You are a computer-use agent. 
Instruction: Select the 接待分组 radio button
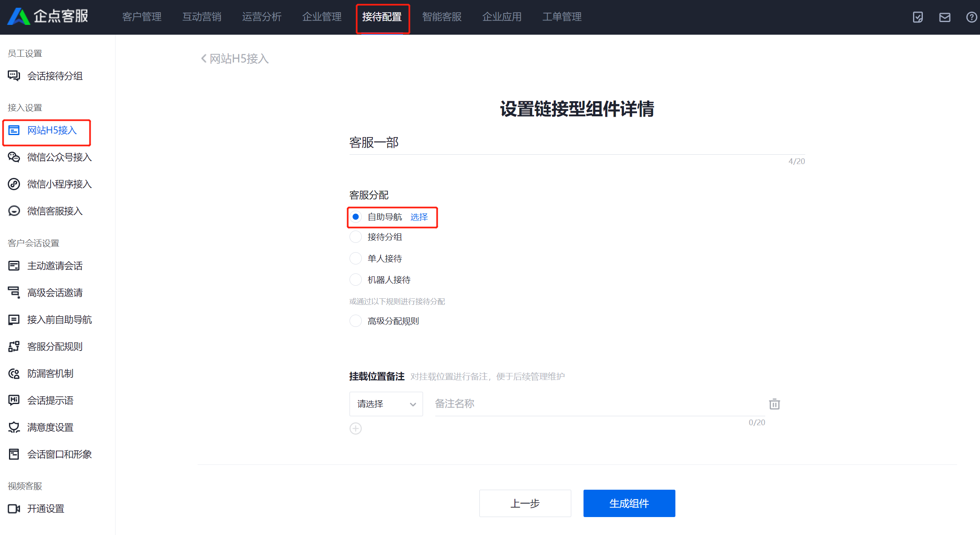click(356, 237)
